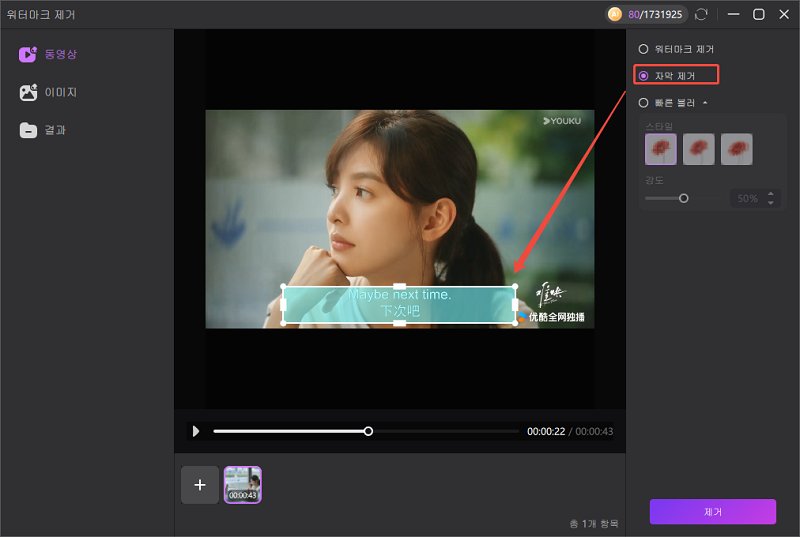Click the AI credits coin icon
The width and height of the screenshot is (800, 537).
[x=615, y=15]
